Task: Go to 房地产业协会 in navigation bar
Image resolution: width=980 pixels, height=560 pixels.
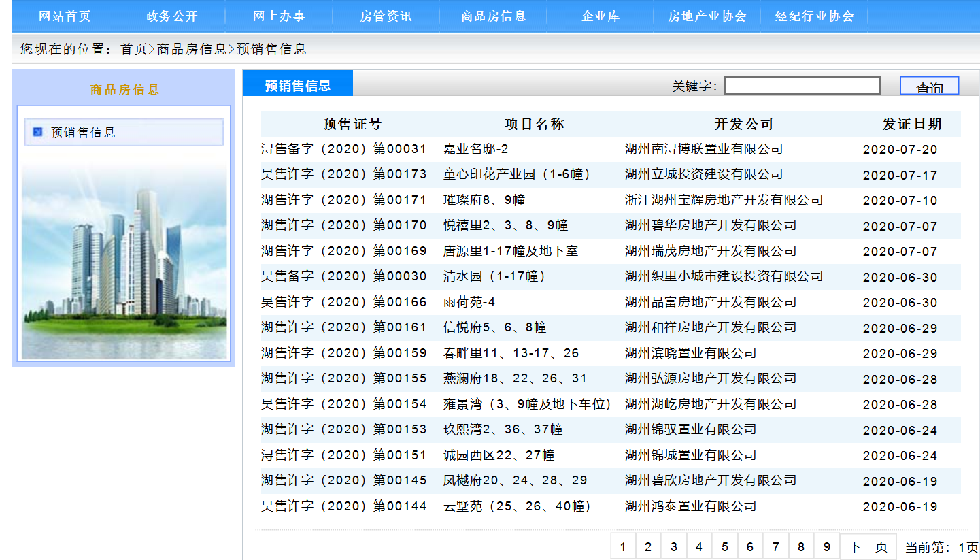Action: tap(707, 16)
